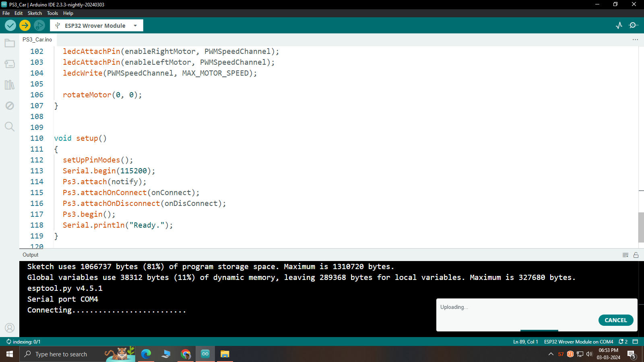This screenshot has width=644, height=362.
Task: Open the Search sidebar panel
Action: click(x=10, y=127)
